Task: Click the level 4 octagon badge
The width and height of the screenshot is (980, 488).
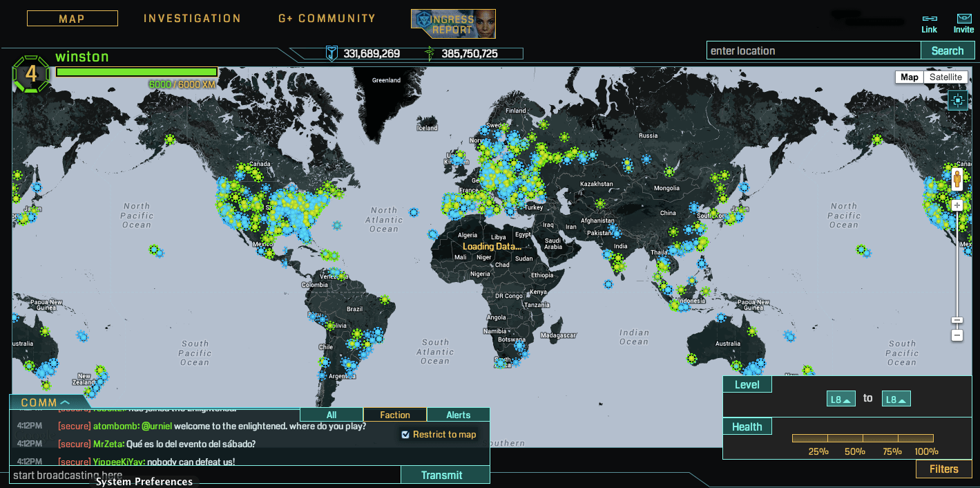Action: (x=31, y=74)
